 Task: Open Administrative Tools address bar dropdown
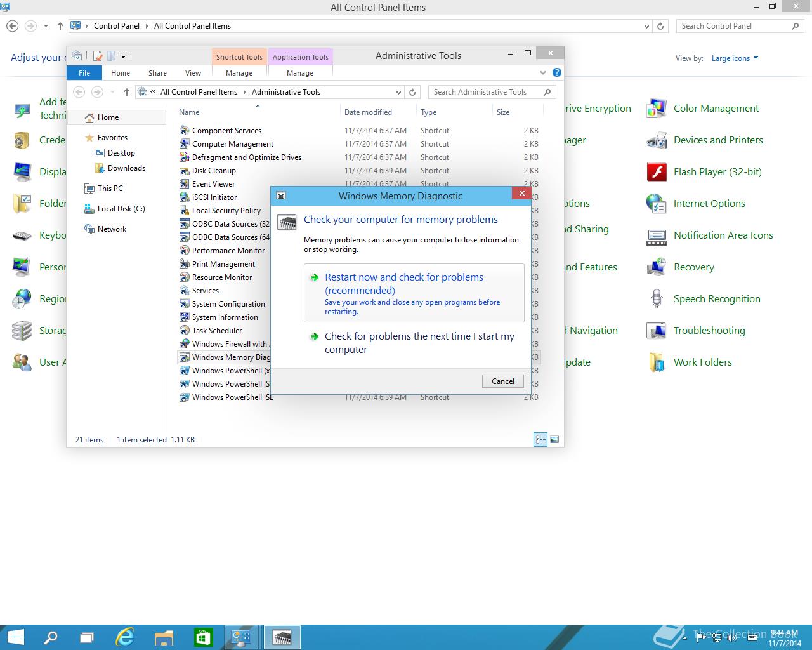(x=398, y=92)
